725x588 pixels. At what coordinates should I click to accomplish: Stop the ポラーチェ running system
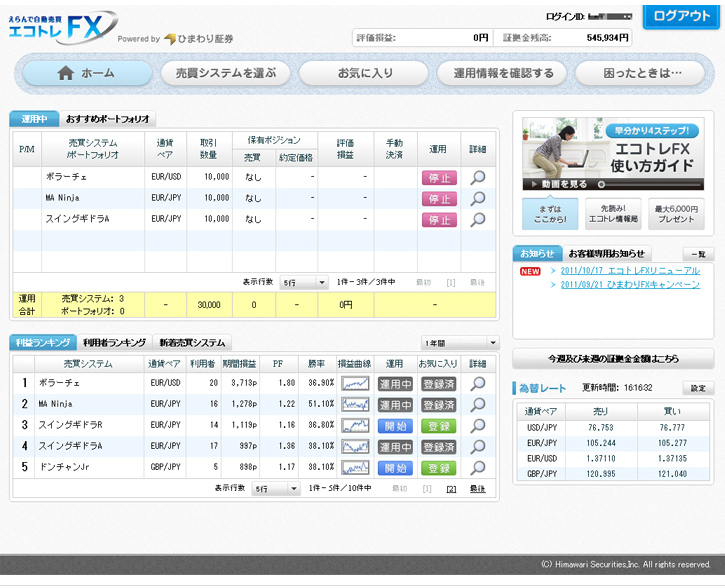point(438,178)
